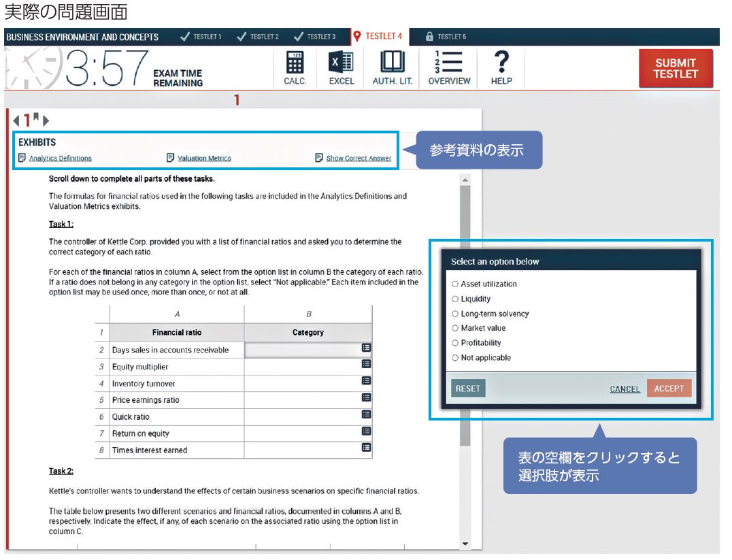
Task: Open the Help question mark
Action: pos(501,68)
